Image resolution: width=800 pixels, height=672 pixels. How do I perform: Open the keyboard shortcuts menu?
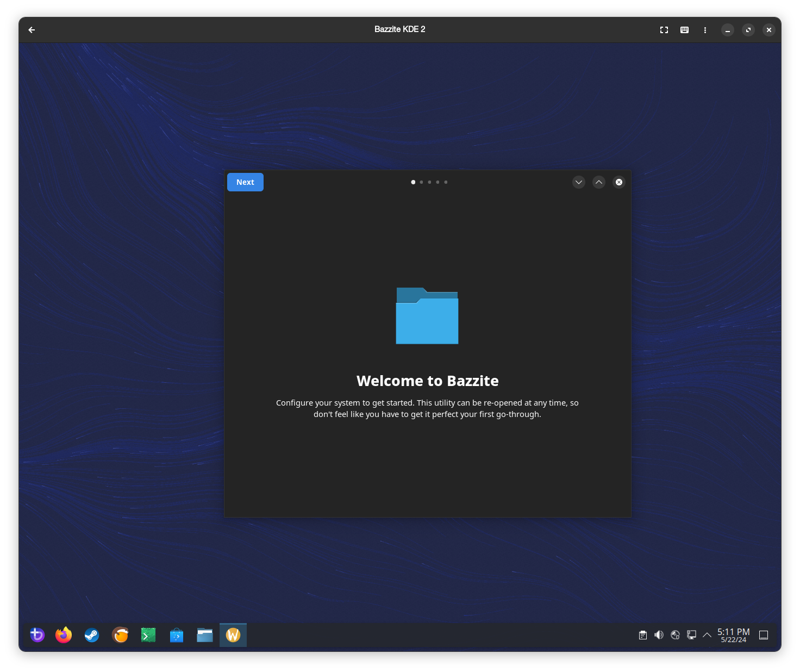[x=685, y=30]
